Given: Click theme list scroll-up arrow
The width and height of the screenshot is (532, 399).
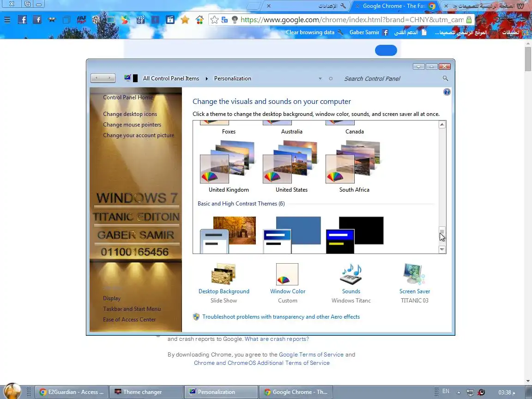Looking at the screenshot, I should 442,125.
